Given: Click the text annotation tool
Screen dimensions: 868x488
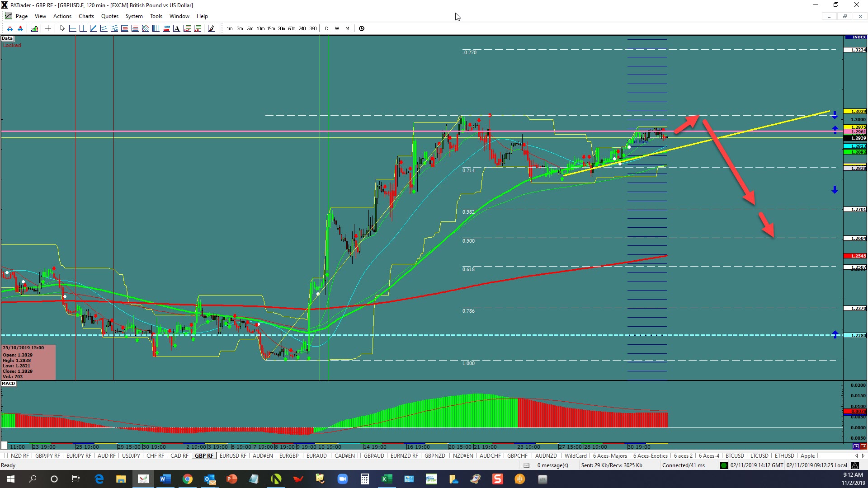Looking at the screenshot, I should [176, 28].
